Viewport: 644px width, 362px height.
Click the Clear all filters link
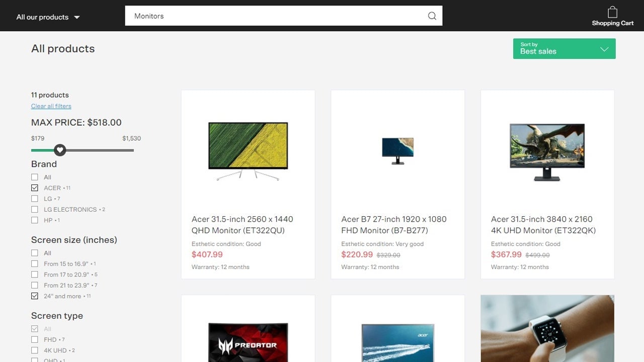tap(51, 106)
